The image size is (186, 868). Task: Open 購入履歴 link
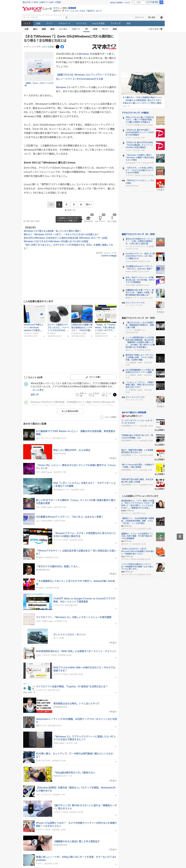tap(152, 18)
